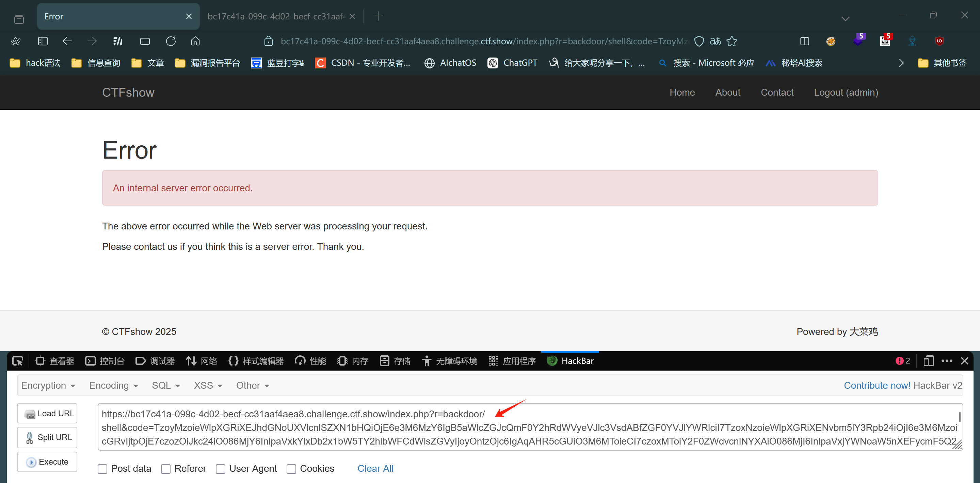Open the responsive design mode icon
This screenshot has width=980, height=483.
click(x=929, y=361)
